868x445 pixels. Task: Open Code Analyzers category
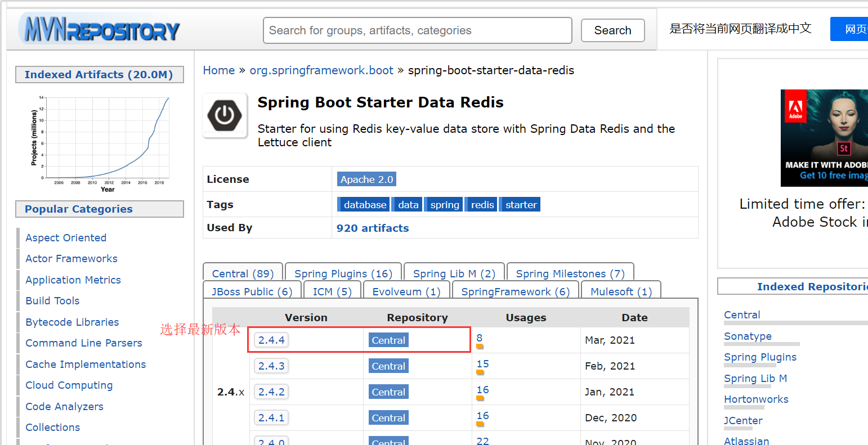pos(64,407)
